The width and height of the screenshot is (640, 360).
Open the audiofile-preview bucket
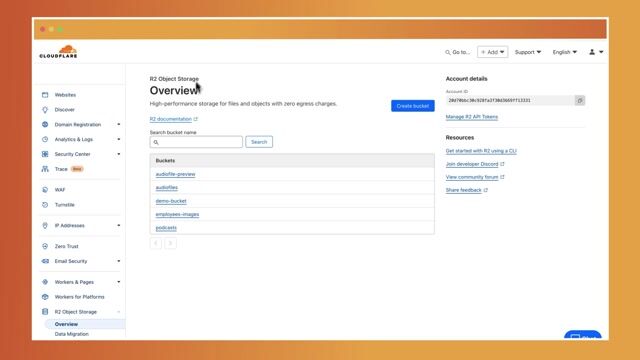[175, 174]
